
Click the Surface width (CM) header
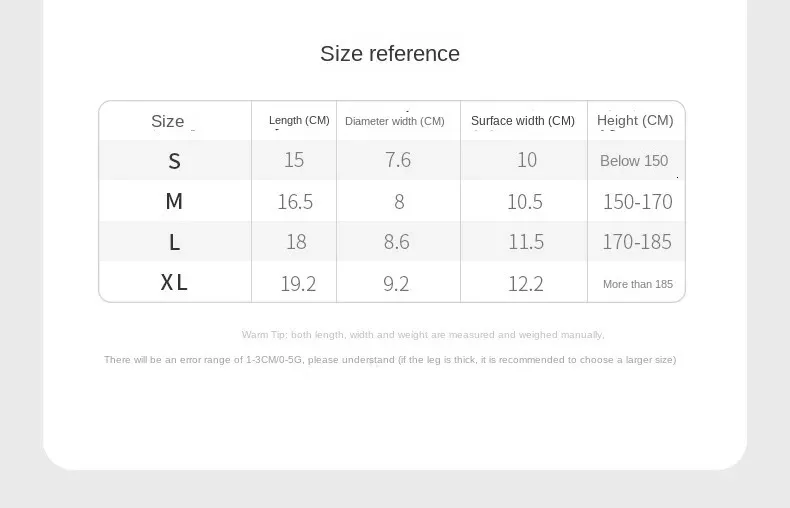[523, 121]
